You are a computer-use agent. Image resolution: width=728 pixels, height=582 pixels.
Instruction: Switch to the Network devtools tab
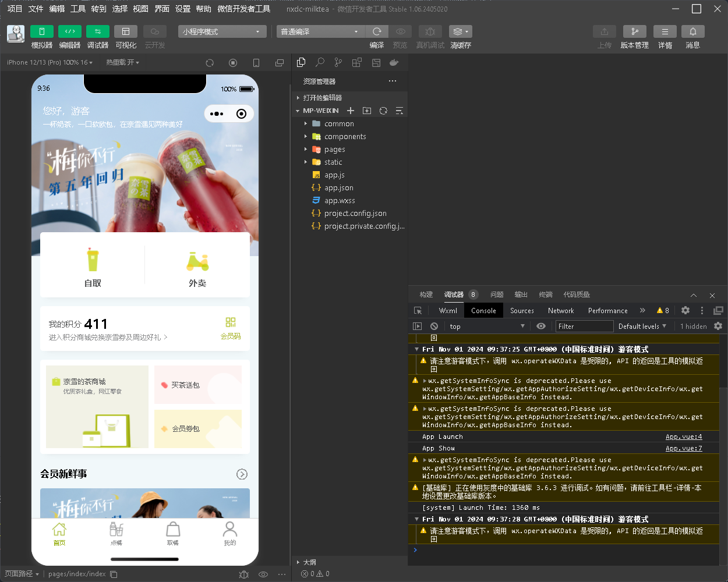pos(561,311)
